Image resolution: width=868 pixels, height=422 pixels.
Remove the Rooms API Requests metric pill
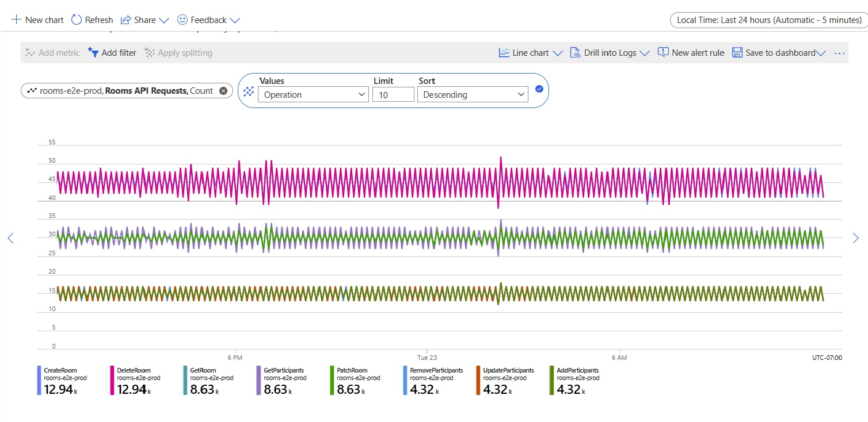223,91
